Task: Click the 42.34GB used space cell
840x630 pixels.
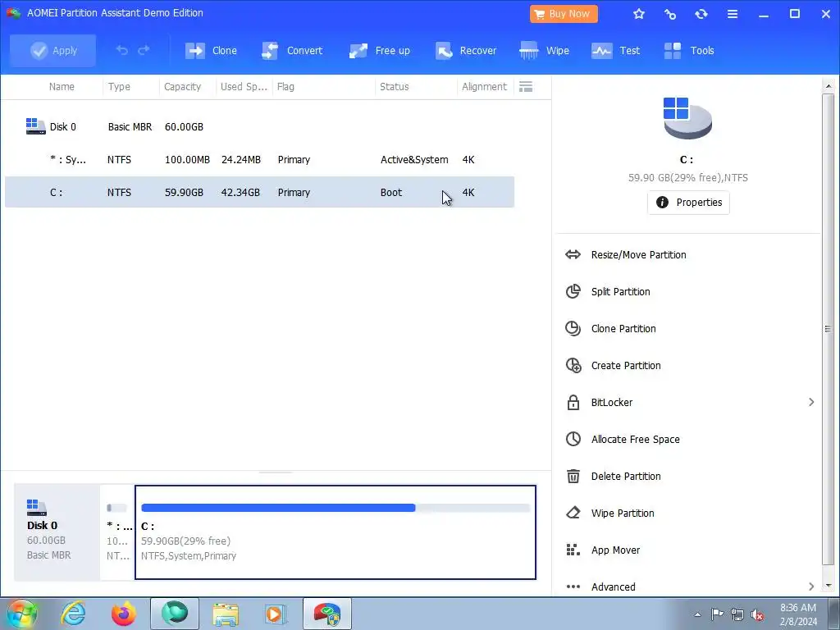Action: (x=240, y=192)
